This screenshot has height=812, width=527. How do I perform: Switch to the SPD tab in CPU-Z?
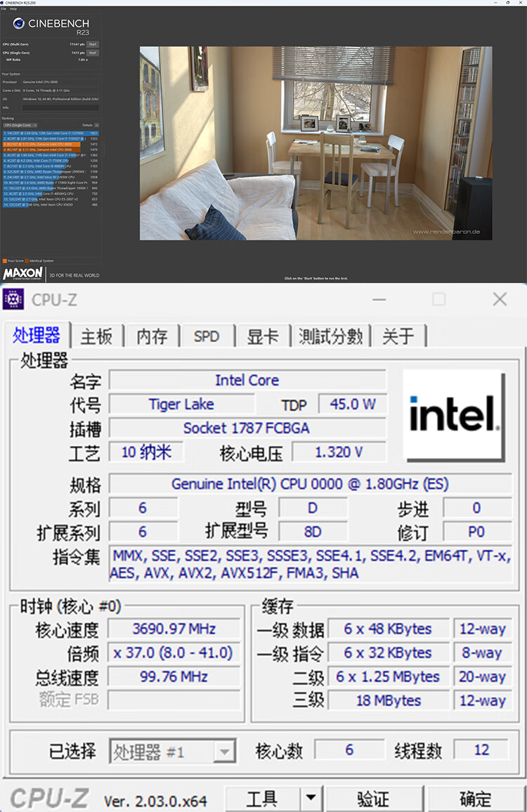(x=207, y=336)
